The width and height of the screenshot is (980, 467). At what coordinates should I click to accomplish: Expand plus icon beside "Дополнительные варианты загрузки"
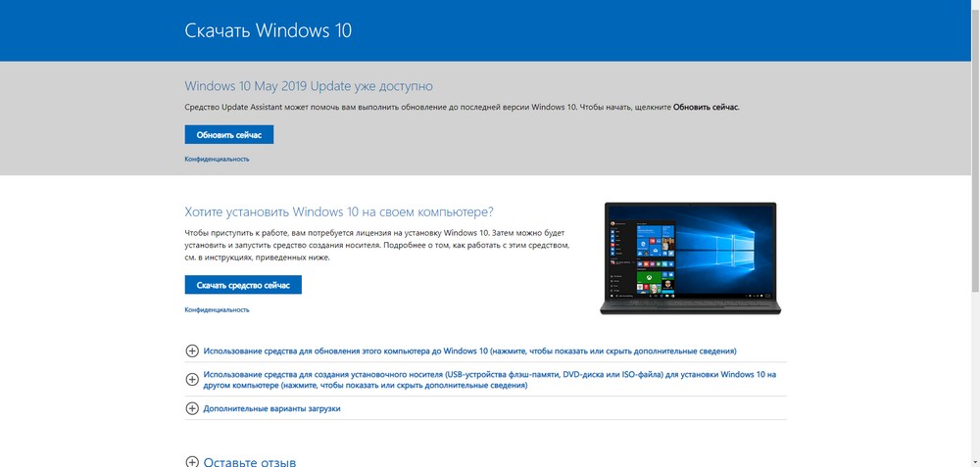point(192,408)
